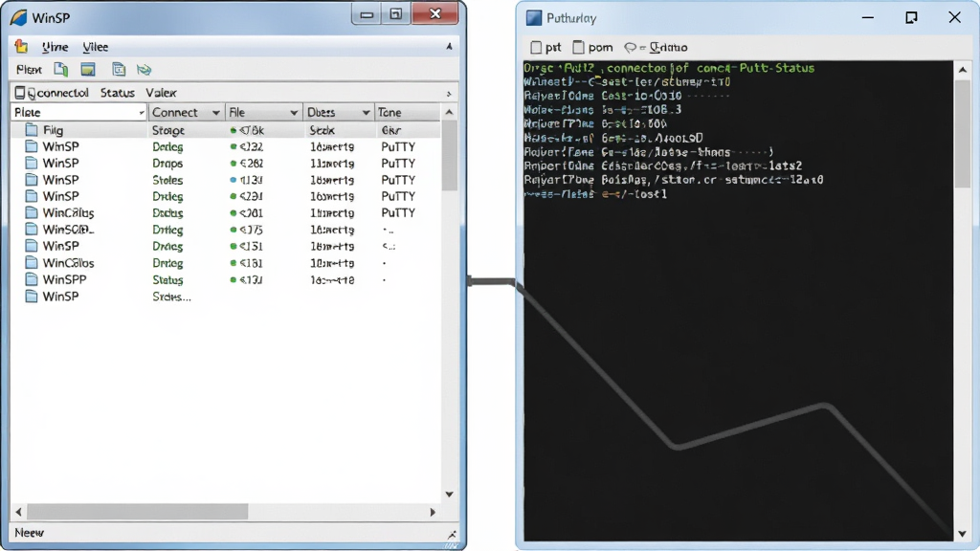
Task: Click the WinSP vertical scrollbar thumb
Action: 449,156
